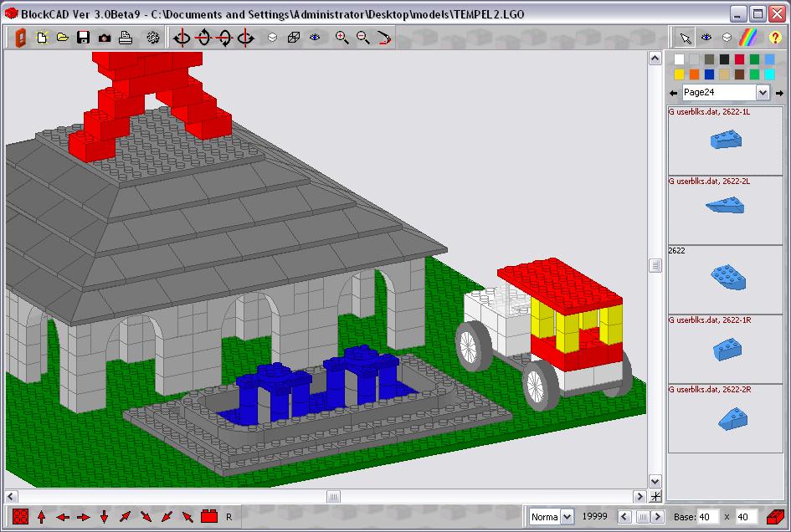Select the 2622-1R block thumbnail
The width and height of the screenshot is (791, 532).
[x=726, y=349]
